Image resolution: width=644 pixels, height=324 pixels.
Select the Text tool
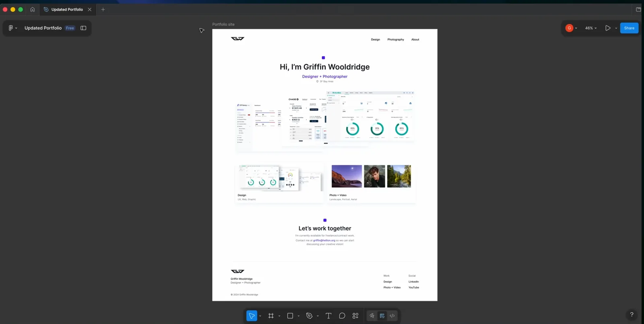click(x=328, y=316)
